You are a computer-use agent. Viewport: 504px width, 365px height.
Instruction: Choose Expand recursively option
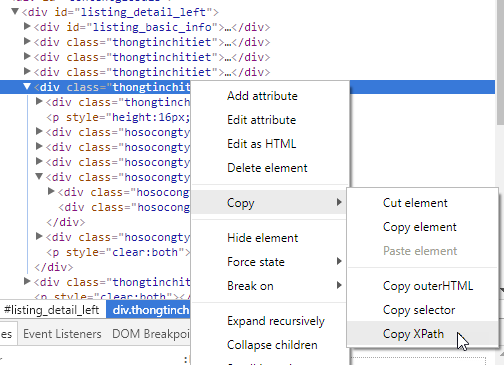(x=270, y=321)
